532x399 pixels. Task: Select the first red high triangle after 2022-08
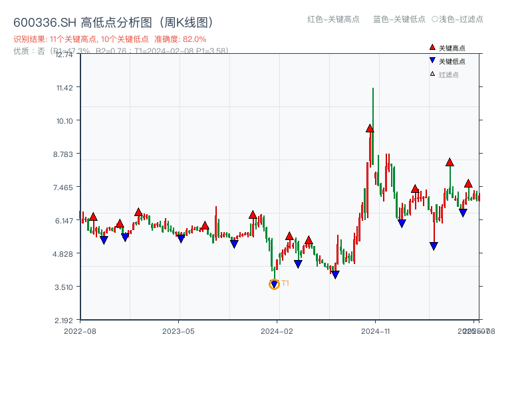[x=93, y=217]
